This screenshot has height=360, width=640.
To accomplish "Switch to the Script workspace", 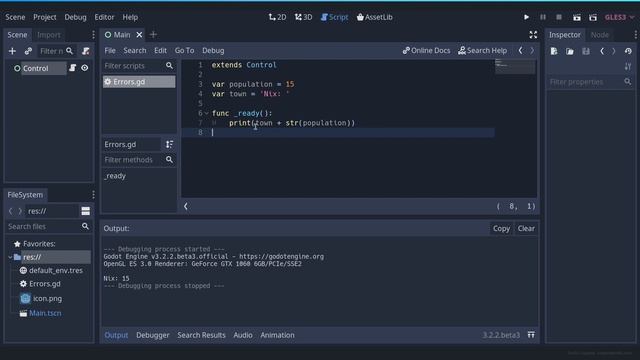I will [x=334, y=17].
